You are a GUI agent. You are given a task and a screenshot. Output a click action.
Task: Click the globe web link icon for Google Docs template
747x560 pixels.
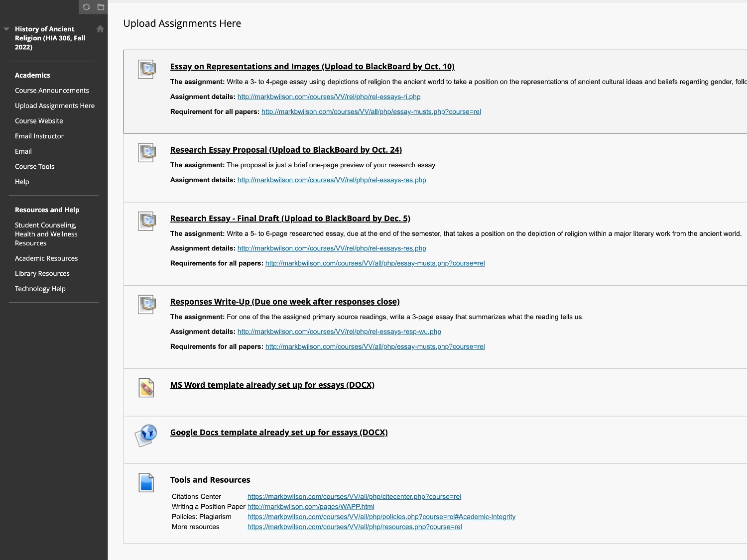pos(146,435)
